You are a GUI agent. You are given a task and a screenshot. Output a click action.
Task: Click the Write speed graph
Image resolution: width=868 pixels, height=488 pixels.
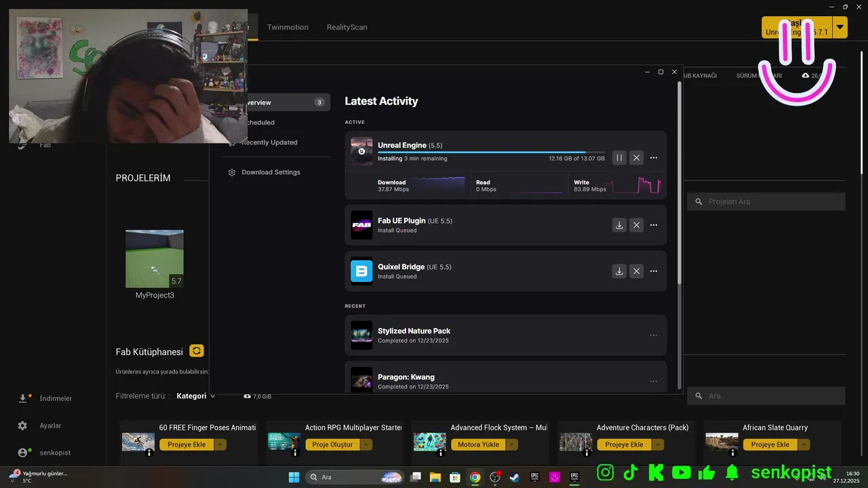[x=636, y=185]
